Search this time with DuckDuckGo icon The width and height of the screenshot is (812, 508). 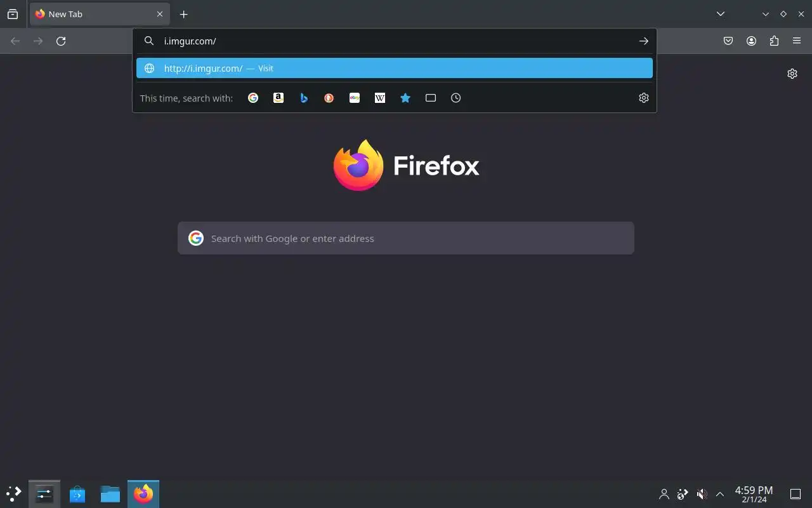[329, 98]
